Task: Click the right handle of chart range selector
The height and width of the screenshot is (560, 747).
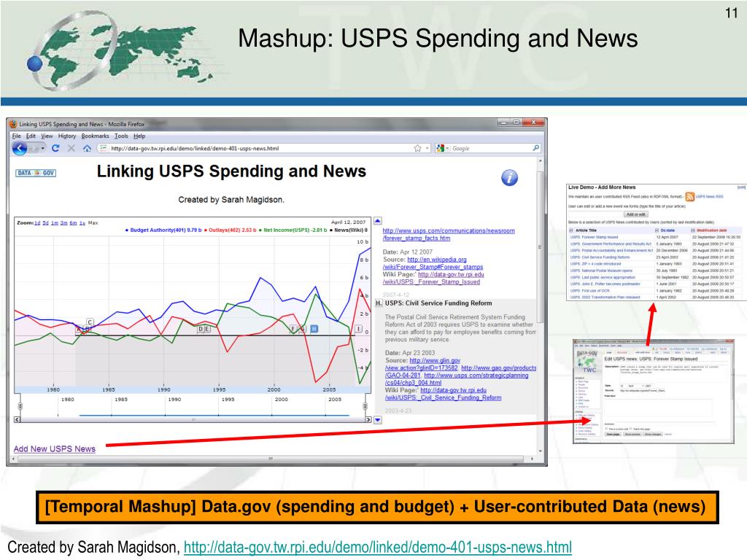Action: 365,405
